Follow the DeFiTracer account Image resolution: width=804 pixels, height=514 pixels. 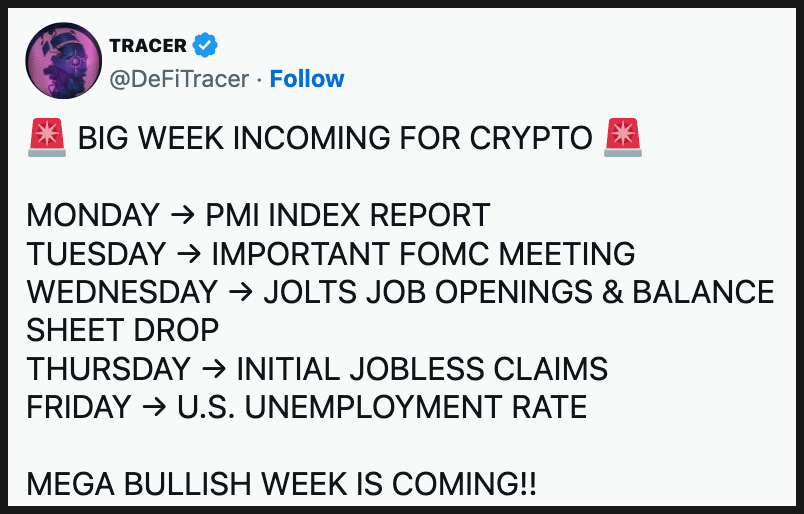pos(307,79)
